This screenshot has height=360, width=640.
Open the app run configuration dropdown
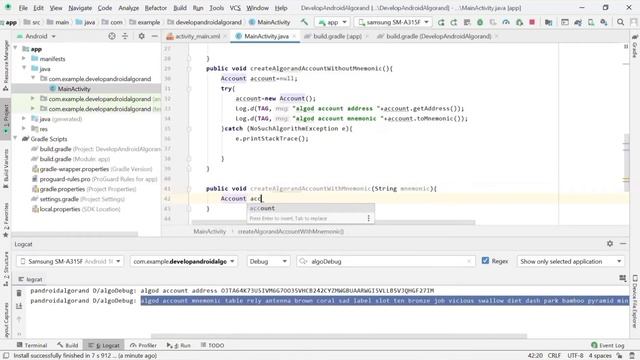point(332,22)
